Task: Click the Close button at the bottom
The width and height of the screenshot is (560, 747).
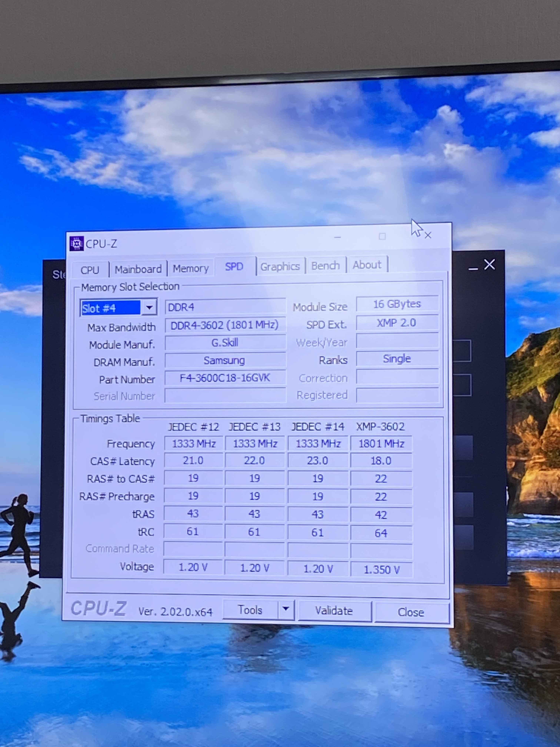Action: [411, 612]
